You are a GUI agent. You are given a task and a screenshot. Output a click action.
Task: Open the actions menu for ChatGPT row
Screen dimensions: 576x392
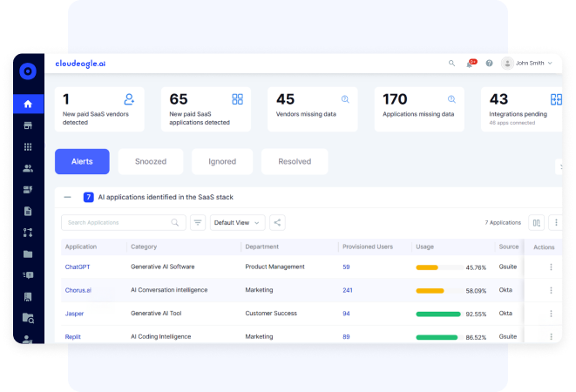[x=551, y=267]
